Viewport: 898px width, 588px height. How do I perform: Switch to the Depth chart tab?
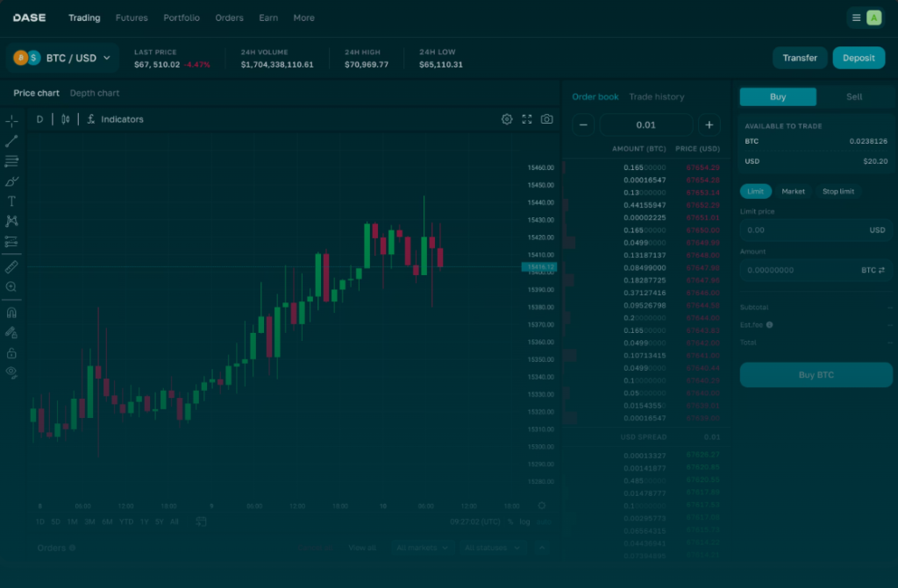tap(95, 93)
